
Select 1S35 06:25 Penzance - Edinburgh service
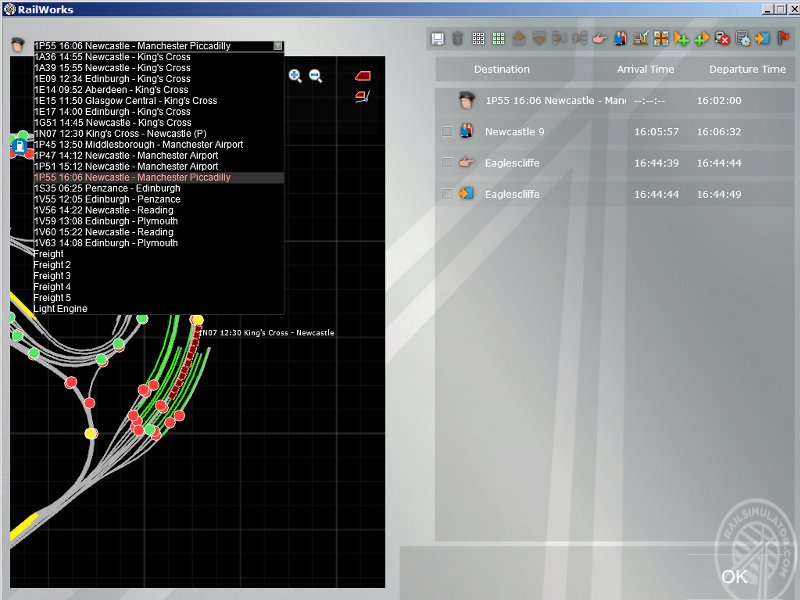click(107, 188)
